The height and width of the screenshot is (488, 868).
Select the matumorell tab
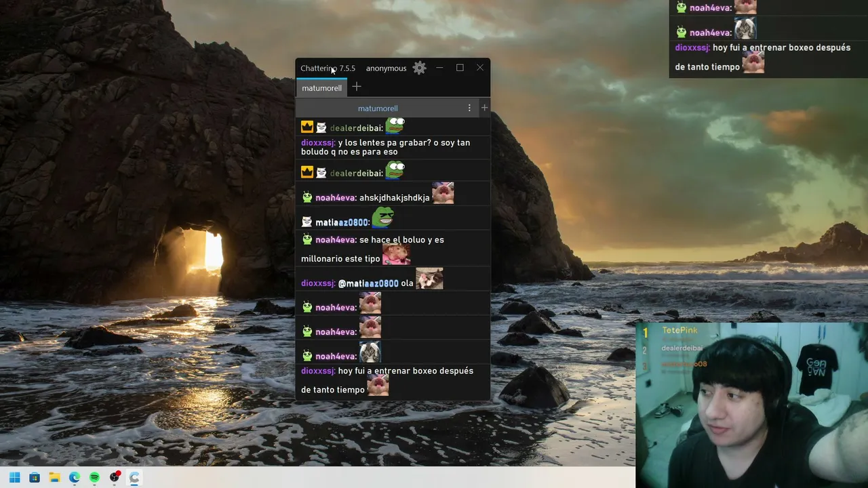pyautogui.click(x=321, y=87)
